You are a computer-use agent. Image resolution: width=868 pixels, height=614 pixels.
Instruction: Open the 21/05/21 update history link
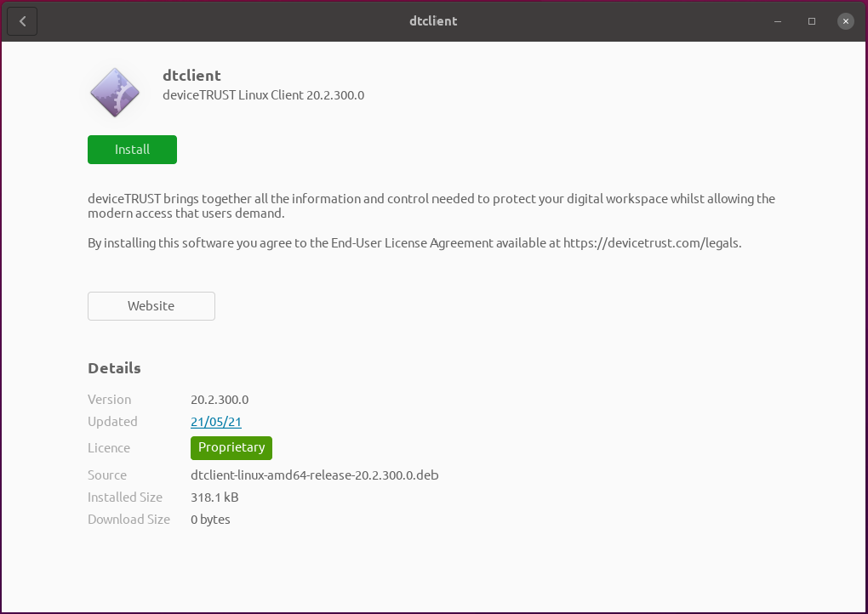(215, 421)
